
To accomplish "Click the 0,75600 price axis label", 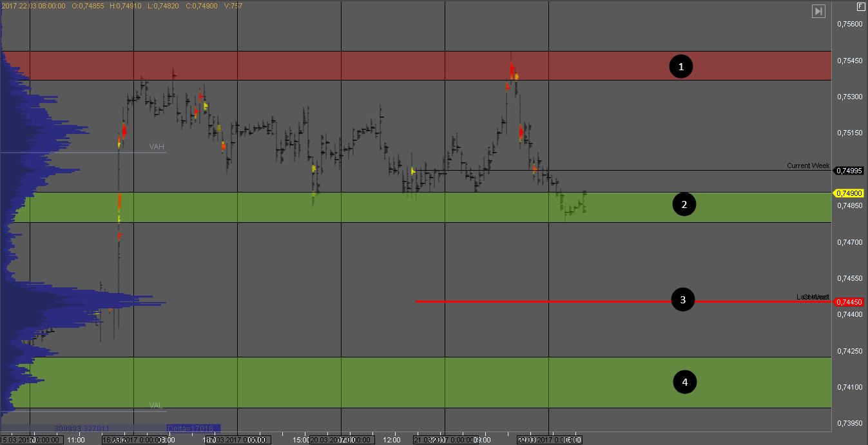I will (849, 24).
